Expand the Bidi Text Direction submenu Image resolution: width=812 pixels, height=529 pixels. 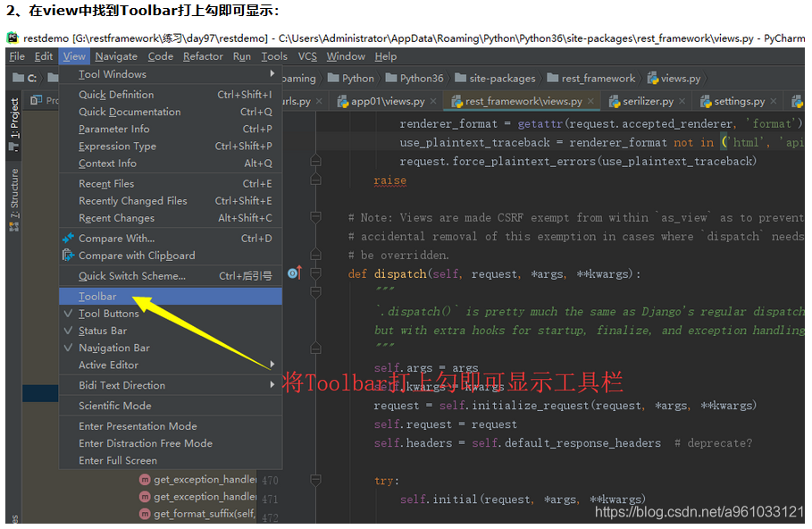click(x=171, y=385)
